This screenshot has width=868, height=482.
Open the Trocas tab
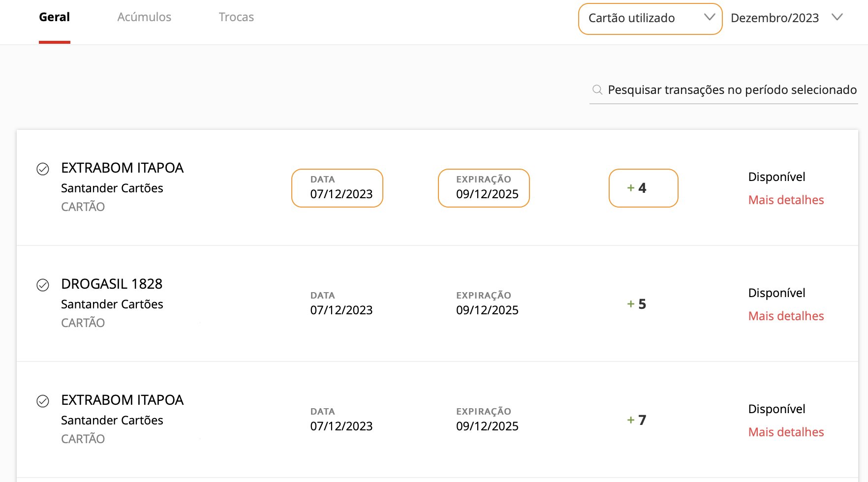pyautogui.click(x=236, y=17)
